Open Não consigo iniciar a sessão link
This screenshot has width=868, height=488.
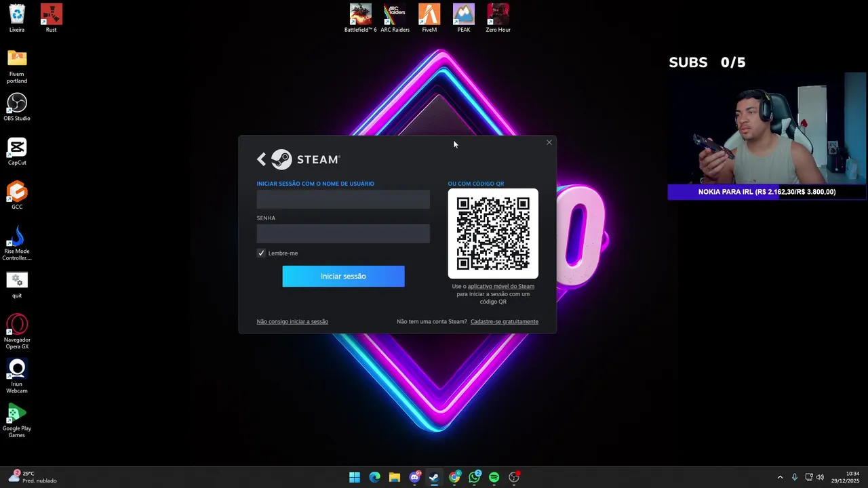(292, 321)
